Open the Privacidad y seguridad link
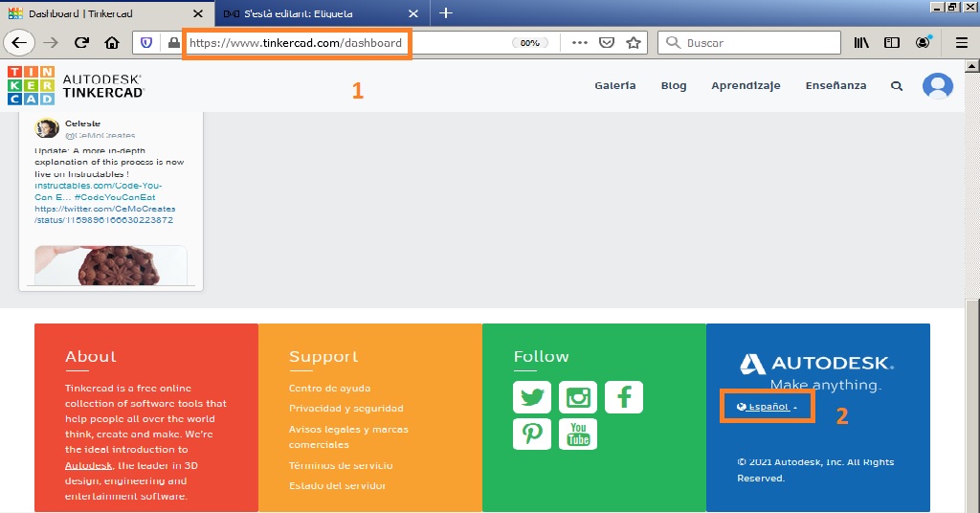Image resolution: width=980 pixels, height=513 pixels. [345, 408]
